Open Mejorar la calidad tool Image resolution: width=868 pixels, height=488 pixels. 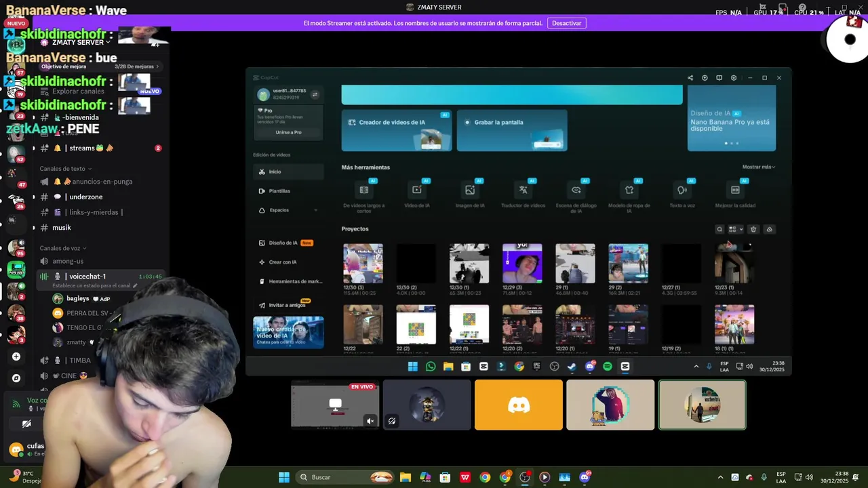735,195
